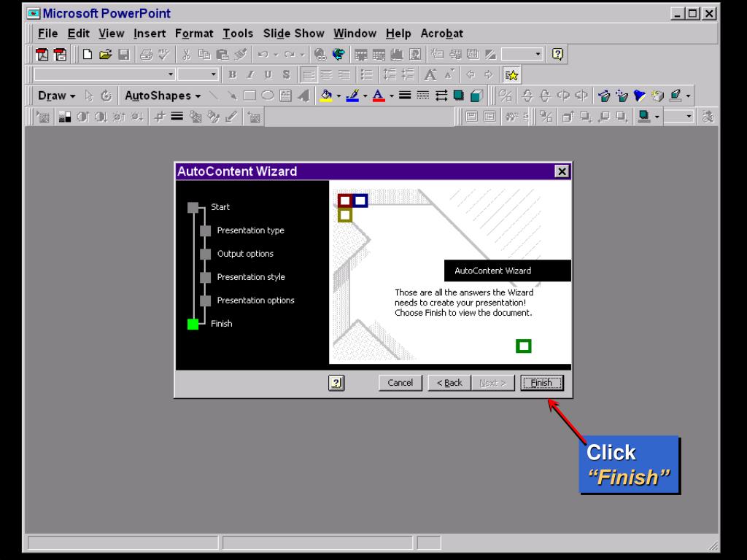Open the Format menu

194,34
